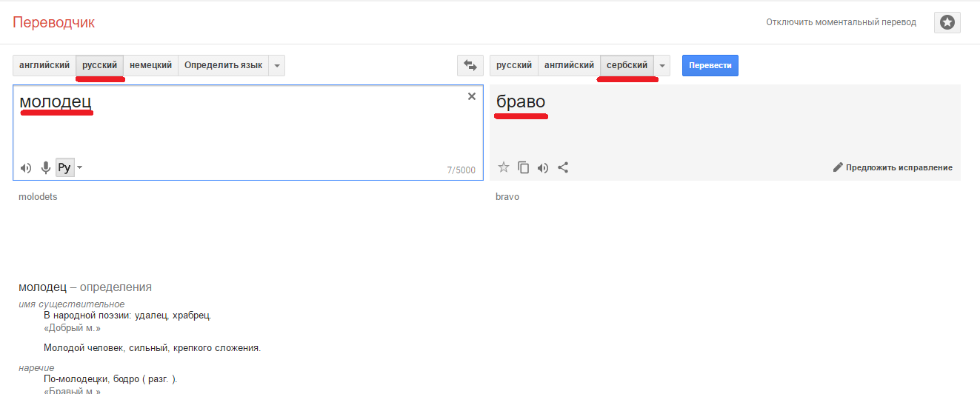Choose Russian as target language
Screen dimensions: 980x394
point(514,65)
